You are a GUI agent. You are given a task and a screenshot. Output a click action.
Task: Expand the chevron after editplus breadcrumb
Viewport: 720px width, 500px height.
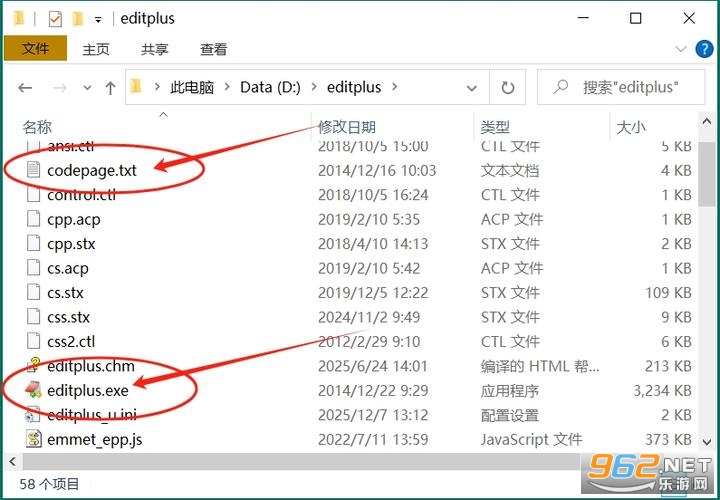coord(394,87)
